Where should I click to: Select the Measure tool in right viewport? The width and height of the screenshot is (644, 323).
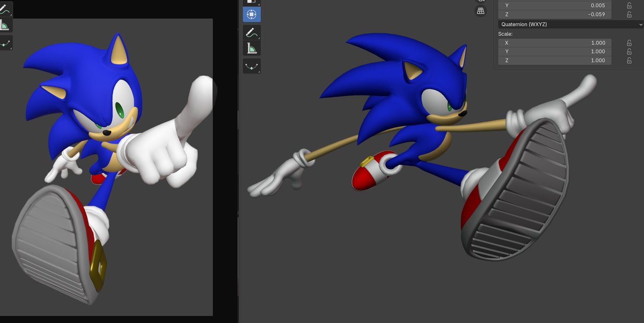[252, 48]
